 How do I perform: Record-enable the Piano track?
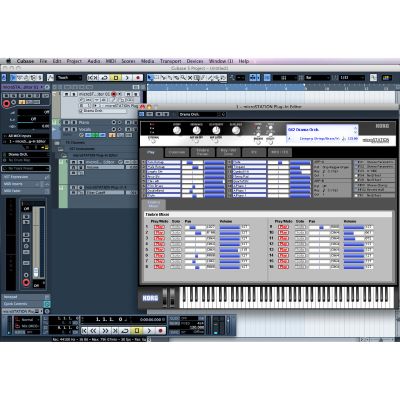point(114,123)
